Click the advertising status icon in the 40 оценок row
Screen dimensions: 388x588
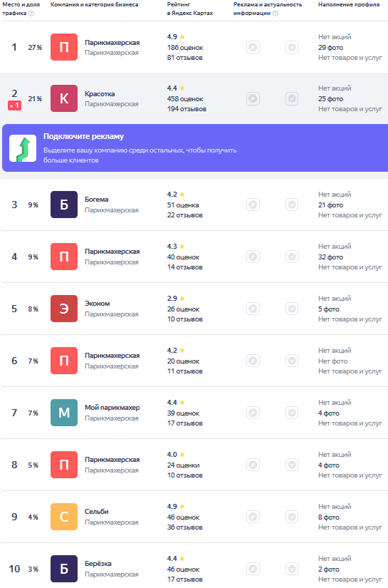click(253, 257)
